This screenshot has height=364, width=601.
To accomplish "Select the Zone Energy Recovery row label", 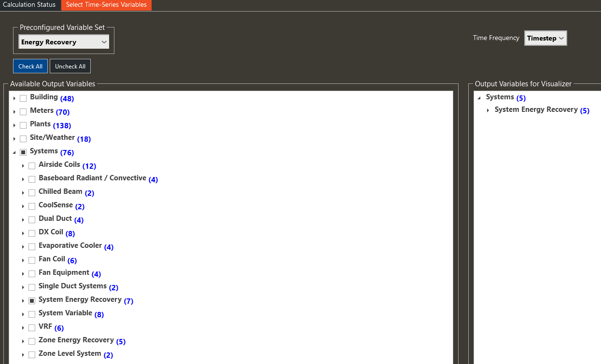I will [76, 340].
